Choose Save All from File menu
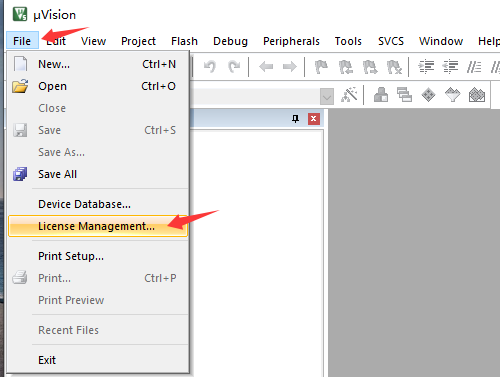The width and height of the screenshot is (500, 377). [98, 174]
